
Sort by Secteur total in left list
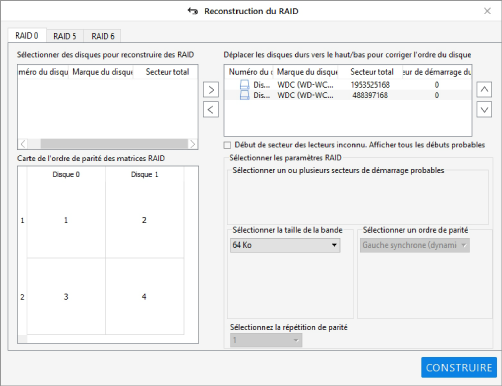(167, 72)
